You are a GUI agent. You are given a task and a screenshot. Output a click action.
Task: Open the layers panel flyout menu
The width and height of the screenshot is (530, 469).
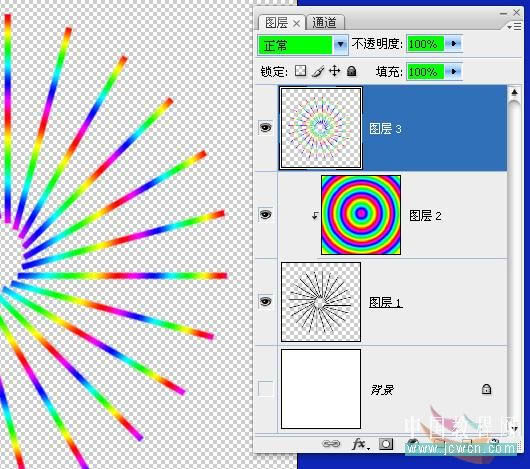pyautogui.click(x=514, y=26)
